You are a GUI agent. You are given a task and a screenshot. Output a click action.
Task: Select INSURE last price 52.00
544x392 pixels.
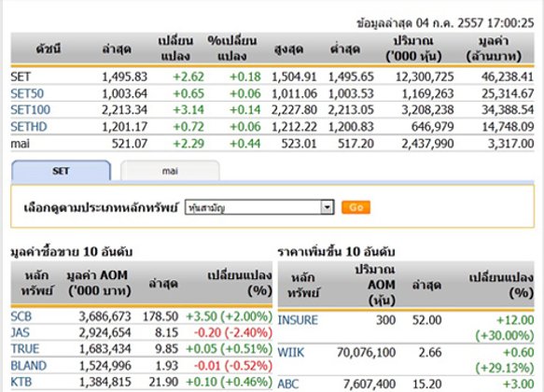(x=426, y=320)
